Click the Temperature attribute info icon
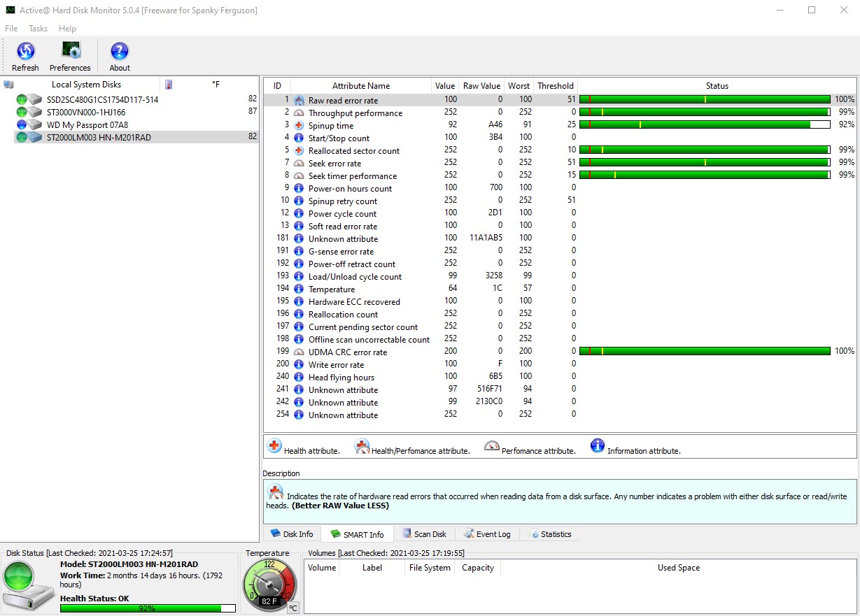 (x=299, y=289)
